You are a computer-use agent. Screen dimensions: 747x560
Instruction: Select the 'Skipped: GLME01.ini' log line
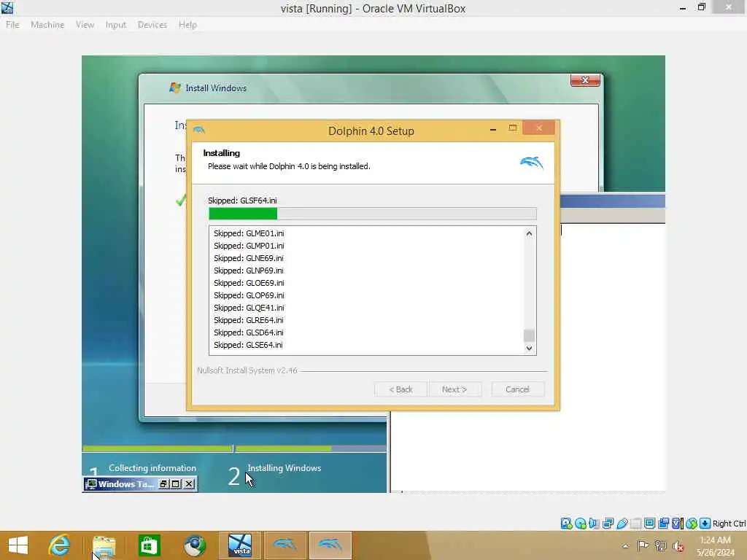click(x=249, y=233)
